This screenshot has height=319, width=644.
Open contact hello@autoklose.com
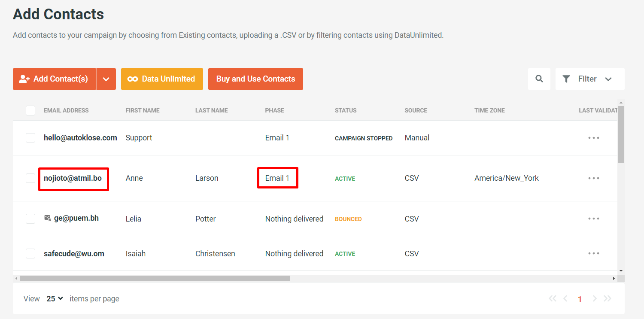[x=80, y=138]
